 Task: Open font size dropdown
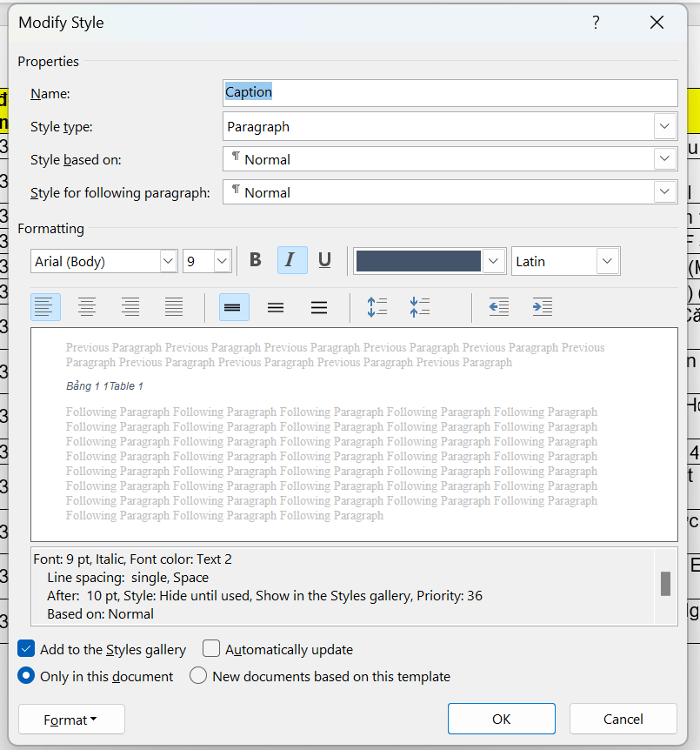(x=222, y=261)
